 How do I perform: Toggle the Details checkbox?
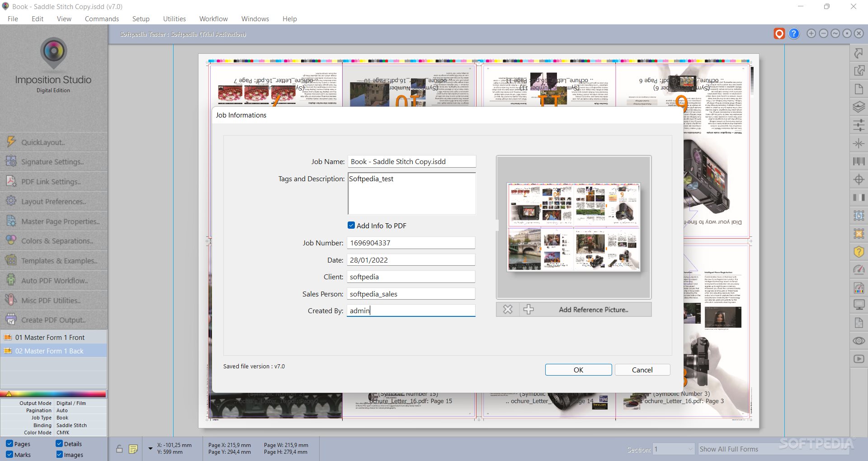click(x=59, y=443)
